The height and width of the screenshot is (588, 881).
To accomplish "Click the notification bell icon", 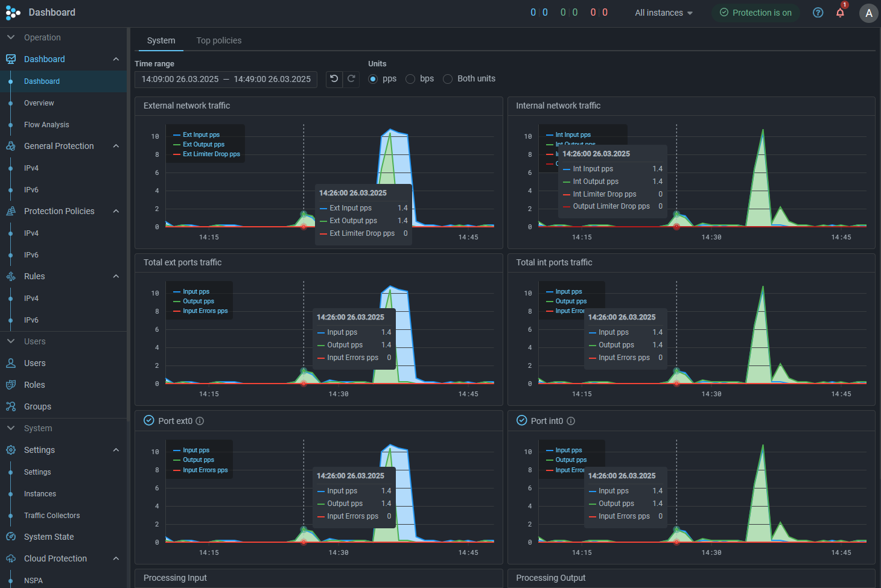I will coord(840,13).
